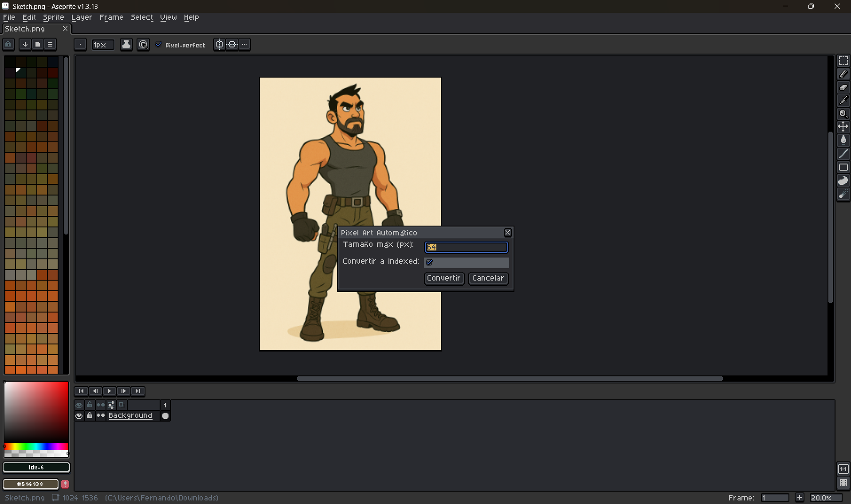Go to the last frame
This screenshot has width=851, height=504.
coord(137,391)
